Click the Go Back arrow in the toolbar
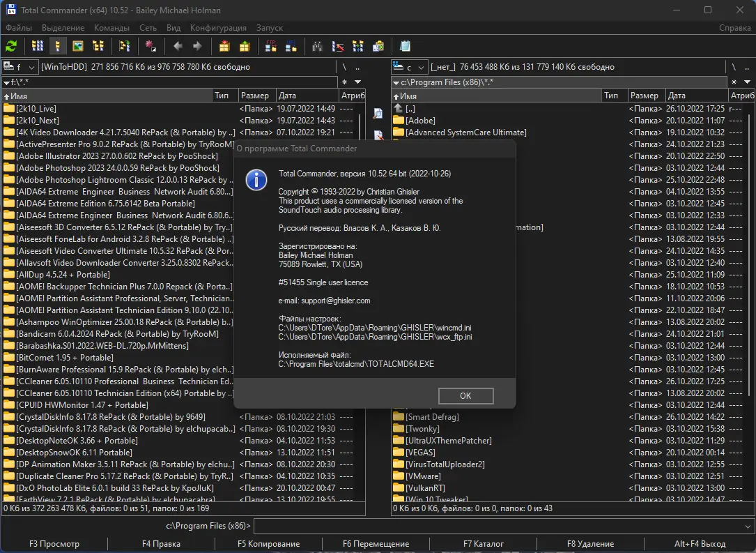Viewport: 756px width, 553px height. coord(178,47)
